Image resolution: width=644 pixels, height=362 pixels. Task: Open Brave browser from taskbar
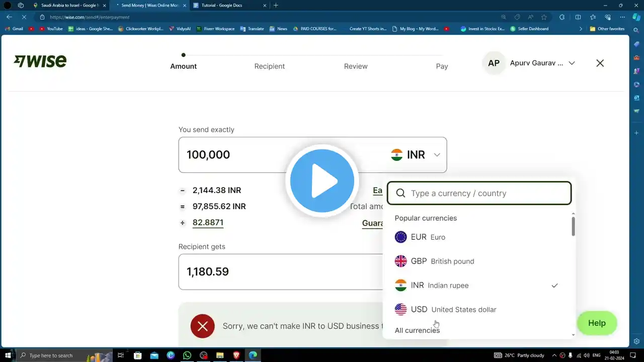236,355
